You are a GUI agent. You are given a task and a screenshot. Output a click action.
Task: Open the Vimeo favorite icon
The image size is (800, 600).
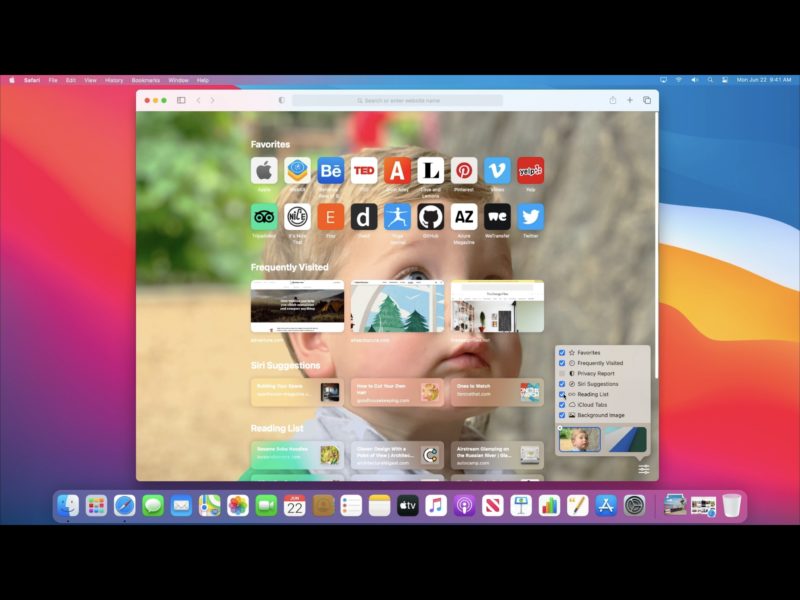point(497,170)
